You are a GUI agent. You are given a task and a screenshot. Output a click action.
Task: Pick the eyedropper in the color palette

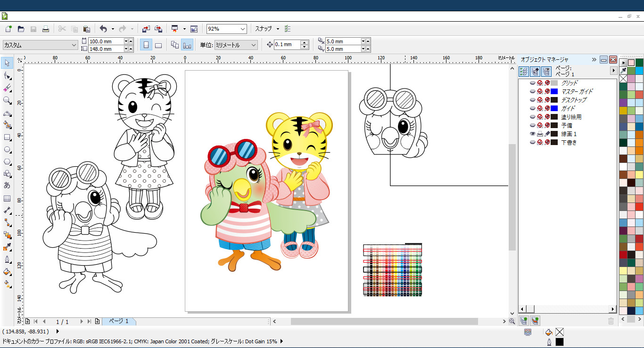(623, 71)
